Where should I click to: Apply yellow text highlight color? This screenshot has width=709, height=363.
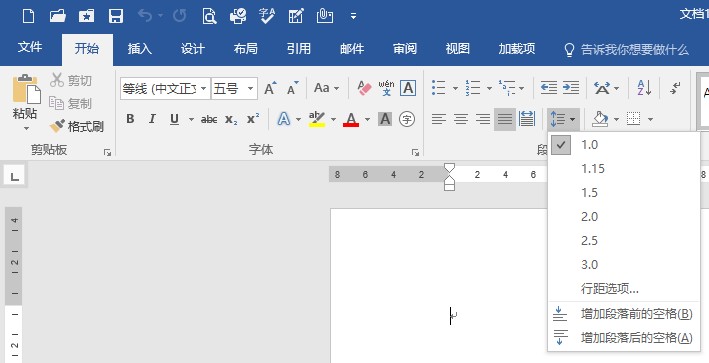317,119
